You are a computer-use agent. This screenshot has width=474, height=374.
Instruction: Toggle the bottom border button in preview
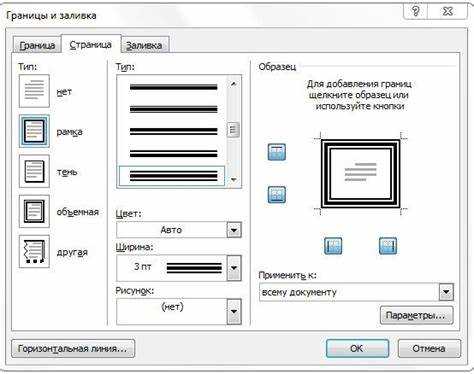coord(277,195)
